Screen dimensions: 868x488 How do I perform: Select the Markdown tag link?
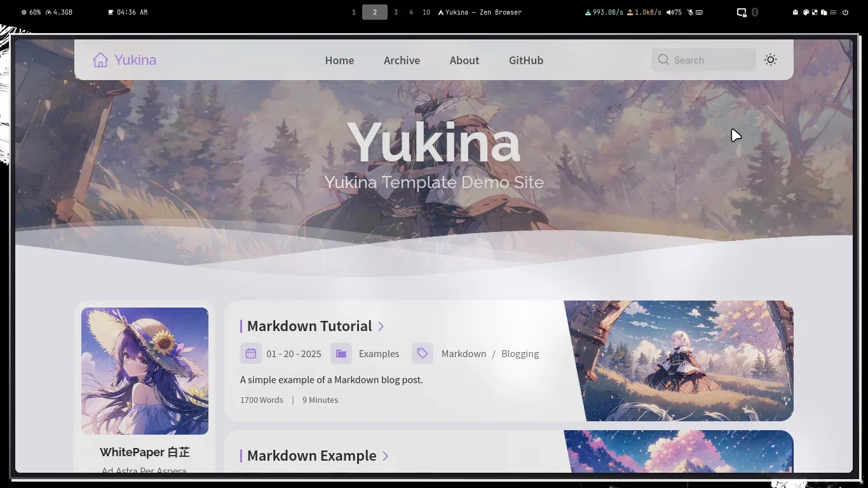point(464,354)
